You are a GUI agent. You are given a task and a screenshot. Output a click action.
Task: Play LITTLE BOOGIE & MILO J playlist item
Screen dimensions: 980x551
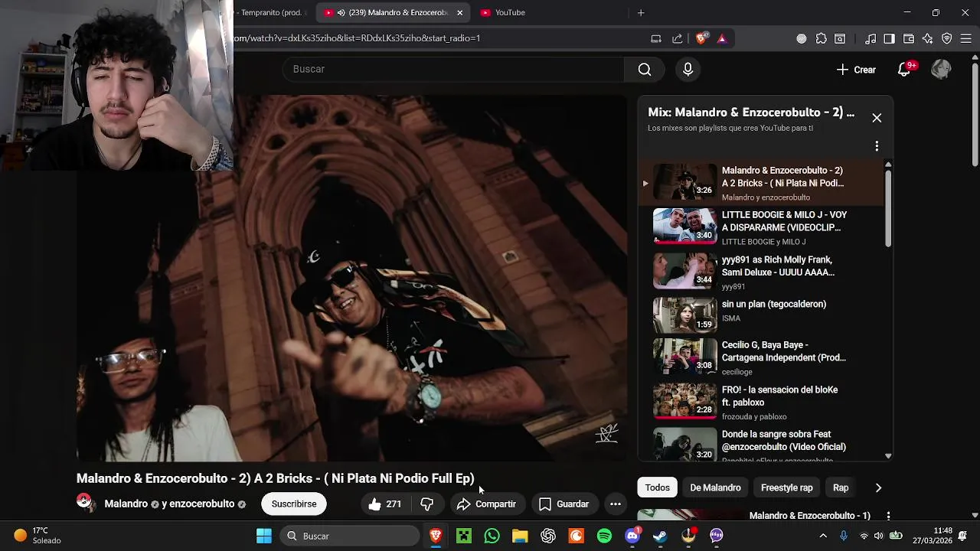click(761, 227)
